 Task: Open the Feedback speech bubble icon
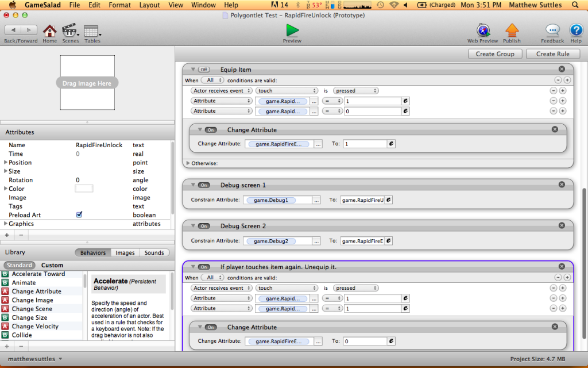coord(552,30)
